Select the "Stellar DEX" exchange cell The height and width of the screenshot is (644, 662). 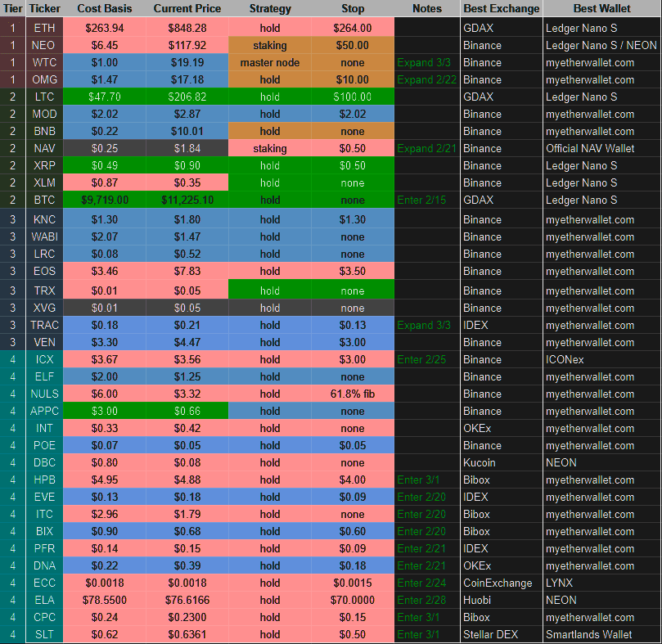pyautogui.click(x=501, y=634)
